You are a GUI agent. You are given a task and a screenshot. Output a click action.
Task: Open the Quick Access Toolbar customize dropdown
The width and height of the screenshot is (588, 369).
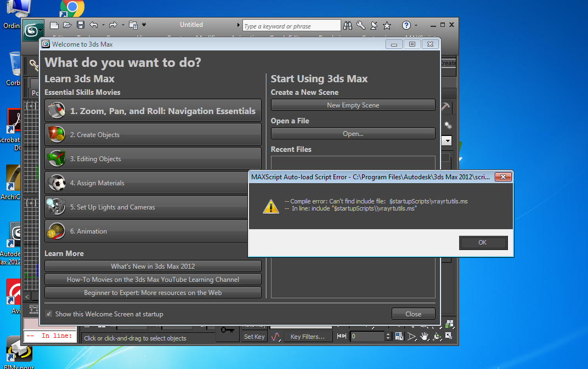click(144, 25)
